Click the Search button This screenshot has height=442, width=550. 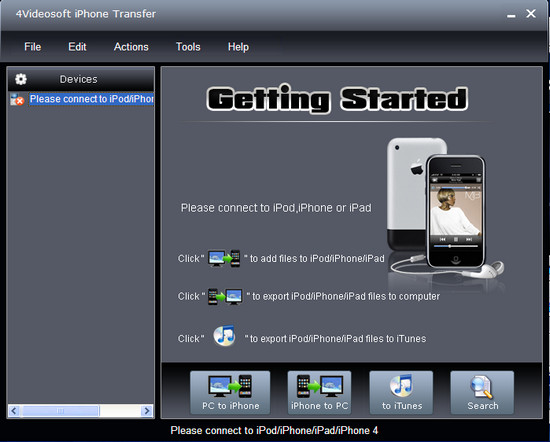tap(482, 393)
